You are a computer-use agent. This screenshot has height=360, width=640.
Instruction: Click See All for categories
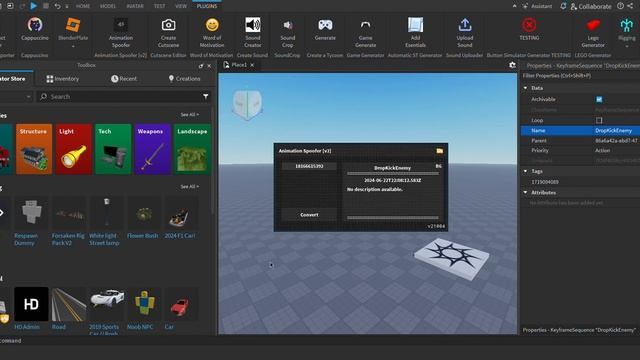[x=190, y=115]
